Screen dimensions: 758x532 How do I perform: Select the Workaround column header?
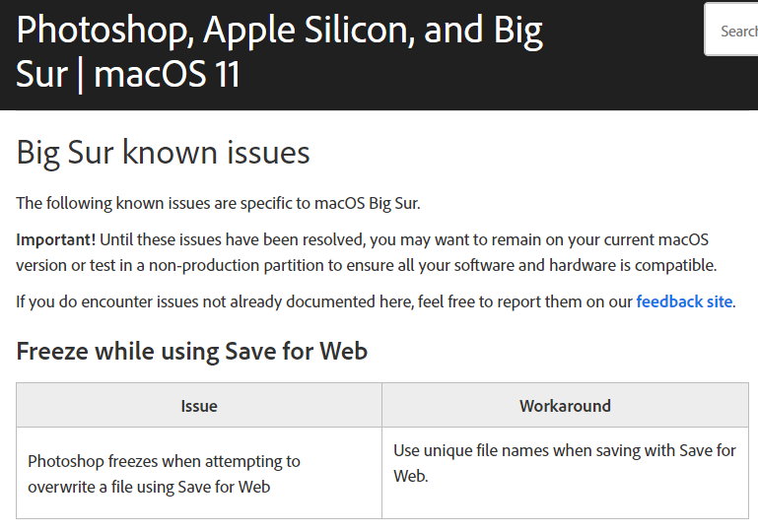click(x=565, y=406)
